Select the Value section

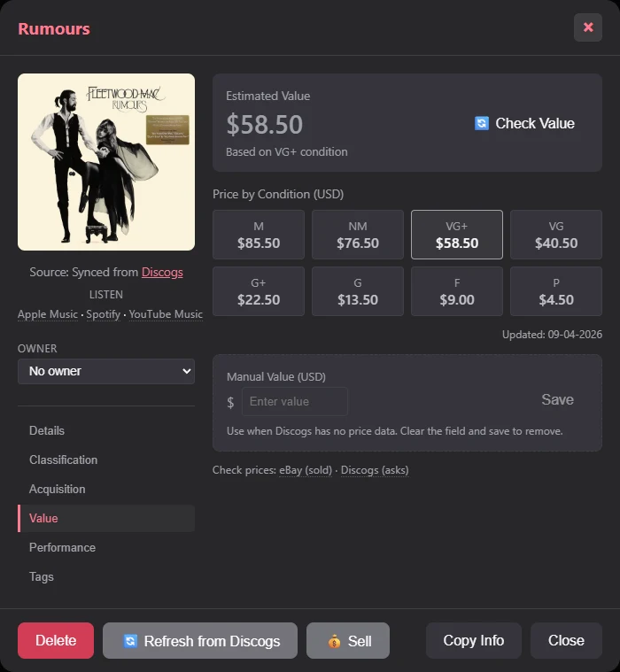click(x=106, y=518)
